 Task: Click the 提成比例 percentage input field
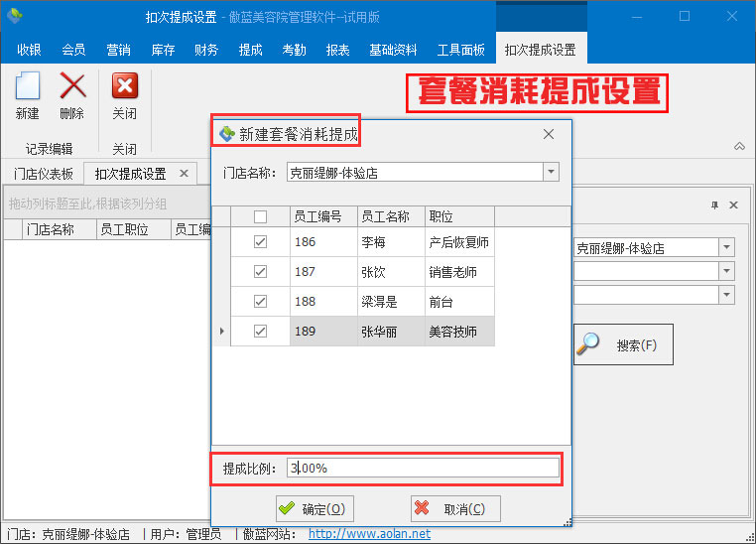point(423,468)
